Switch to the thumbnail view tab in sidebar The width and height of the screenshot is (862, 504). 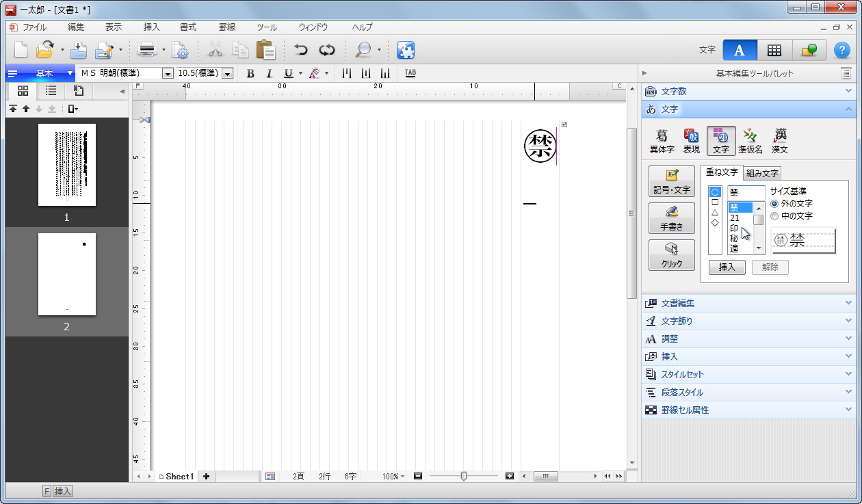pos(22,91)
